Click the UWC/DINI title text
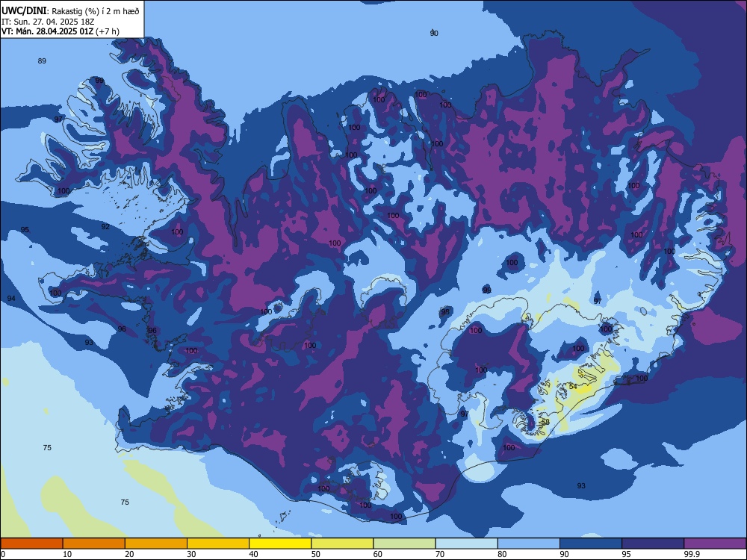The image size is (747, 560). point(25,11)
